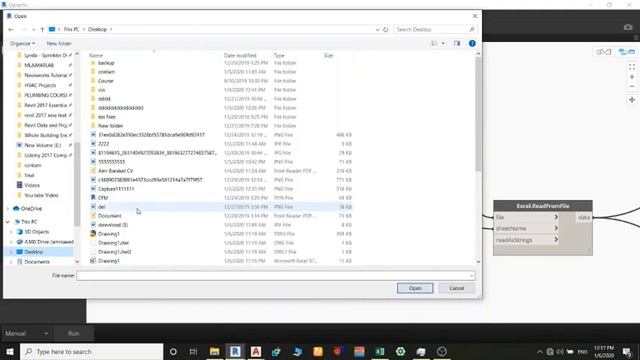Select Videos in navigation pane
This screenshot has width=640, height=360.
pos(32,185)
